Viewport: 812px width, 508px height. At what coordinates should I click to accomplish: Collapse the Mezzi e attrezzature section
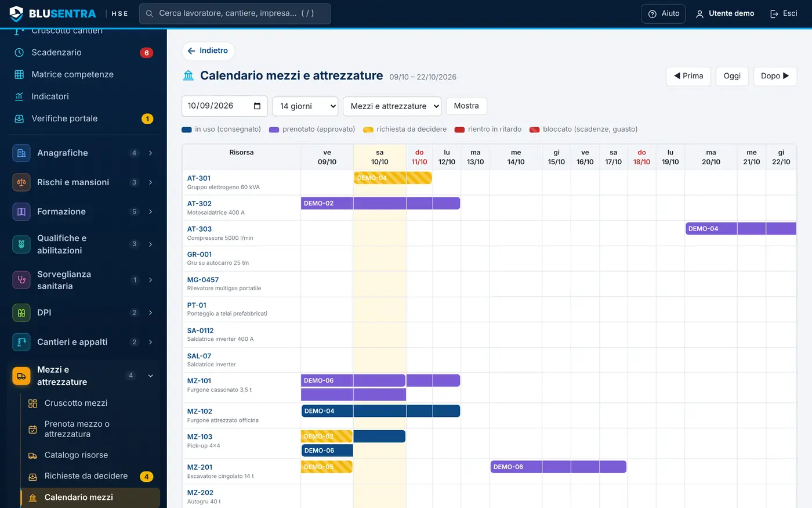(150, 376)
